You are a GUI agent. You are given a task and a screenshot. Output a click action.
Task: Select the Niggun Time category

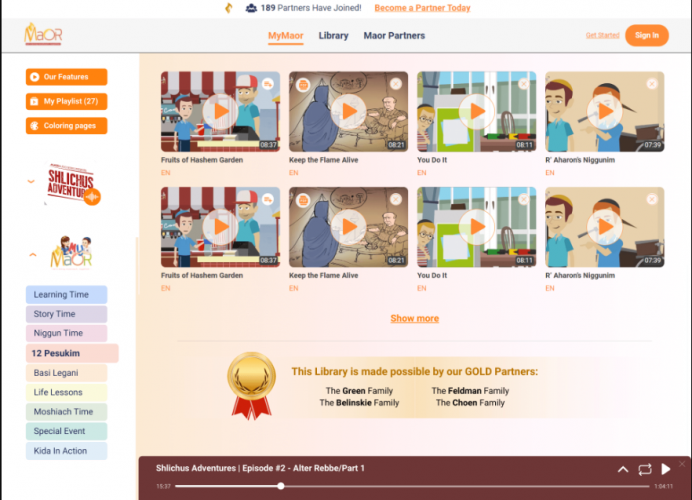click(67, 333)
